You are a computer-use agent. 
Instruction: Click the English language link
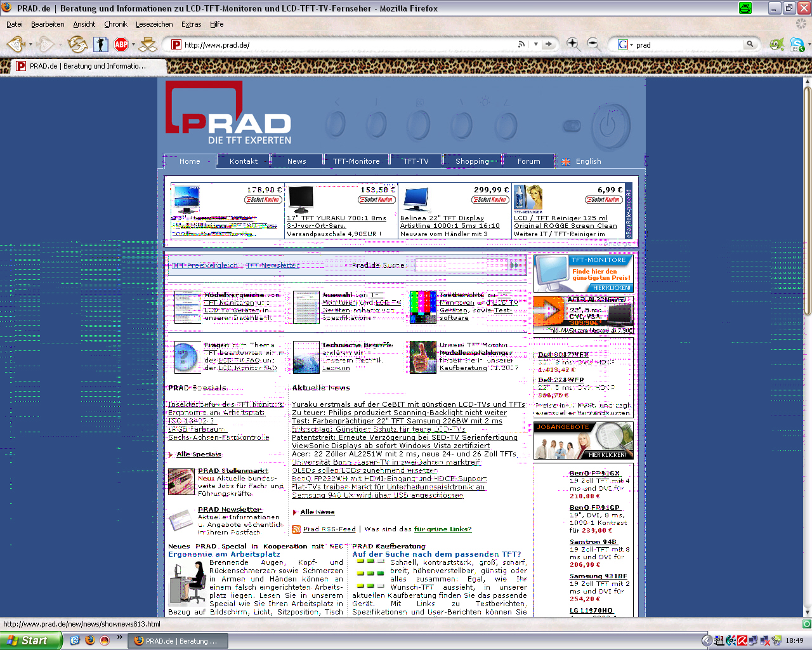pos(588,161)
